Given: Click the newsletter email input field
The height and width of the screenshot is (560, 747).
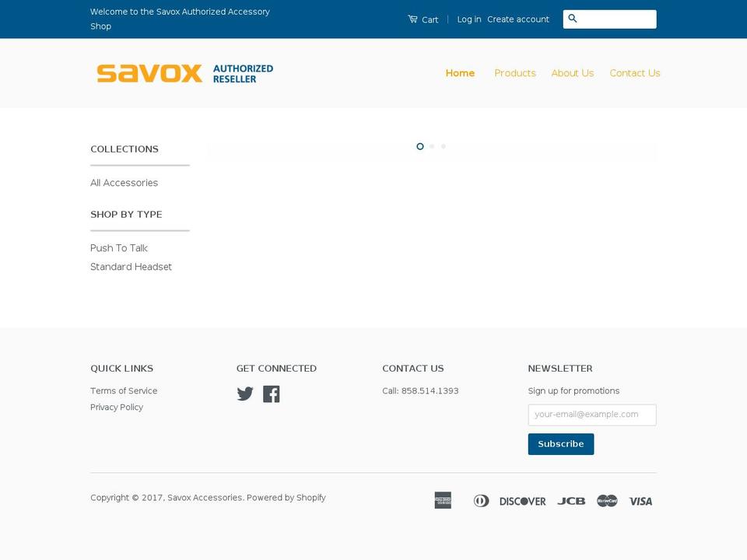Looking at the screenshot, I should click(x=592, y=415).
